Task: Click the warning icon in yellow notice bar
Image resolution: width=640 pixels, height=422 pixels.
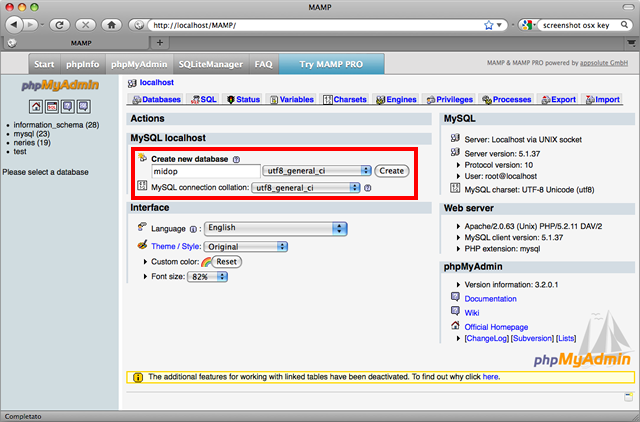Action: [x=138, y=378]
